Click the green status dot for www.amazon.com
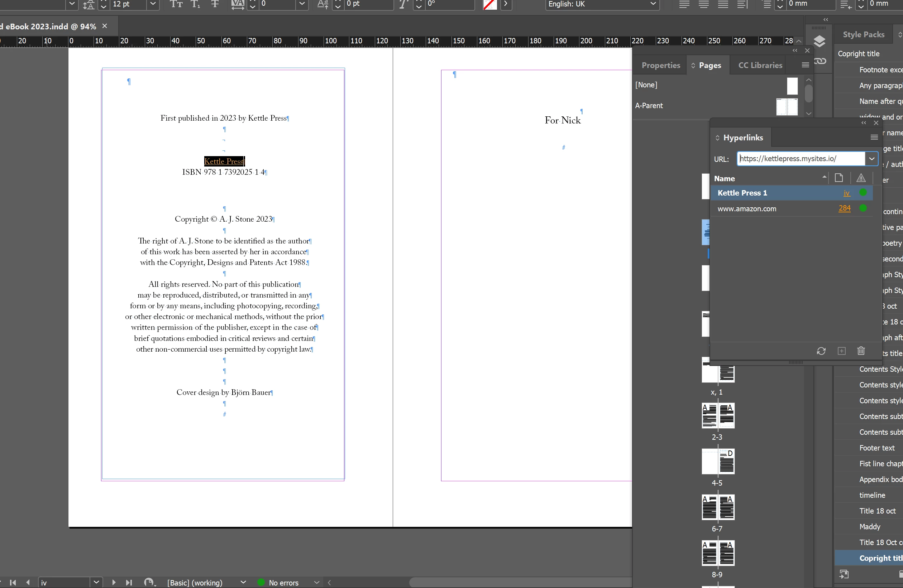 [863, 208]
